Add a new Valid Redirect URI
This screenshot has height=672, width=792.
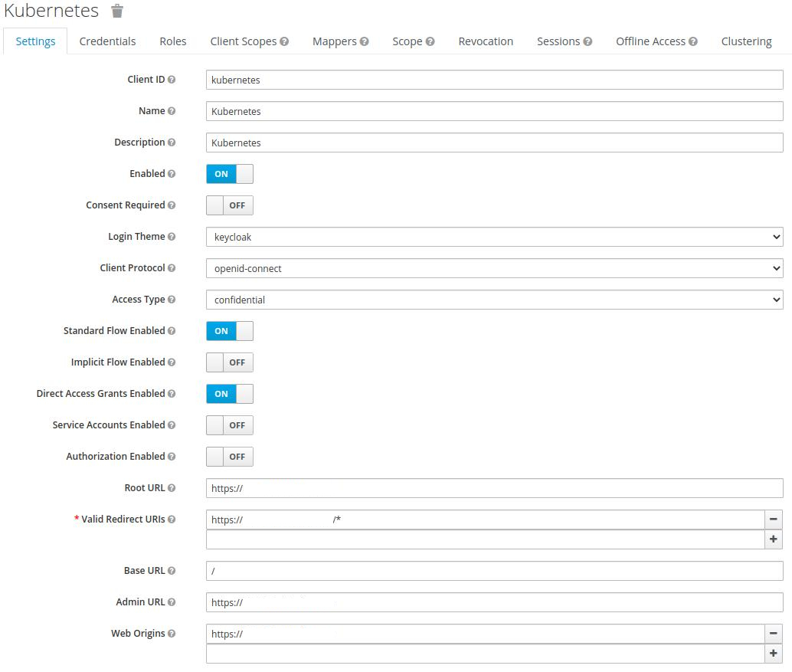click(774, 539)
